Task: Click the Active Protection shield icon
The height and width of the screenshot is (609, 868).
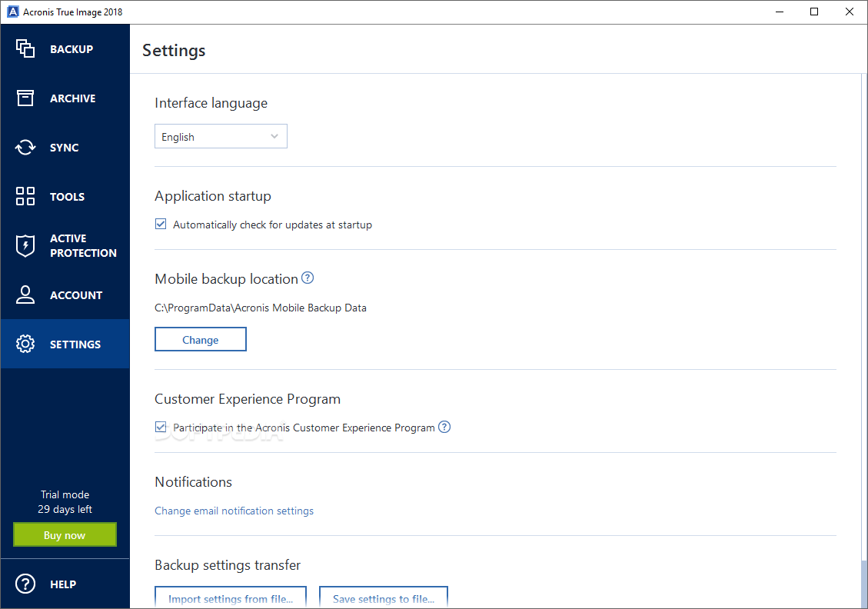Action: pos(25,245)
